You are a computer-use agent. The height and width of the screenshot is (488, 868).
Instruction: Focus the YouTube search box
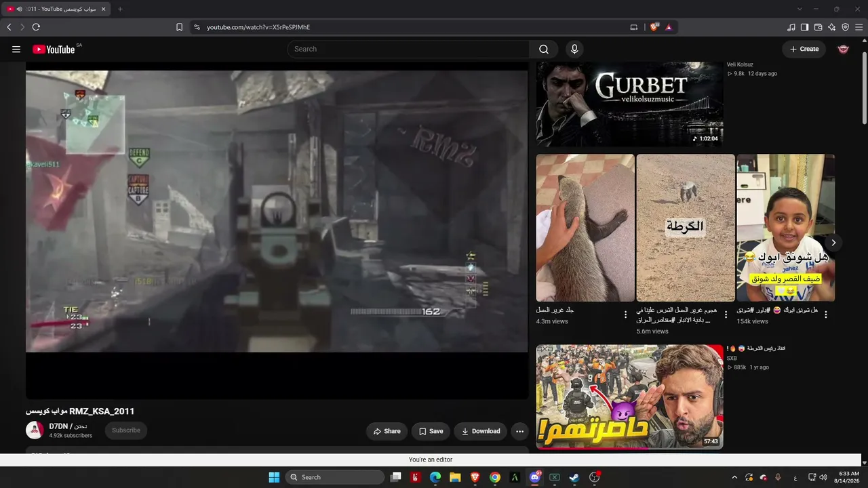409,49
